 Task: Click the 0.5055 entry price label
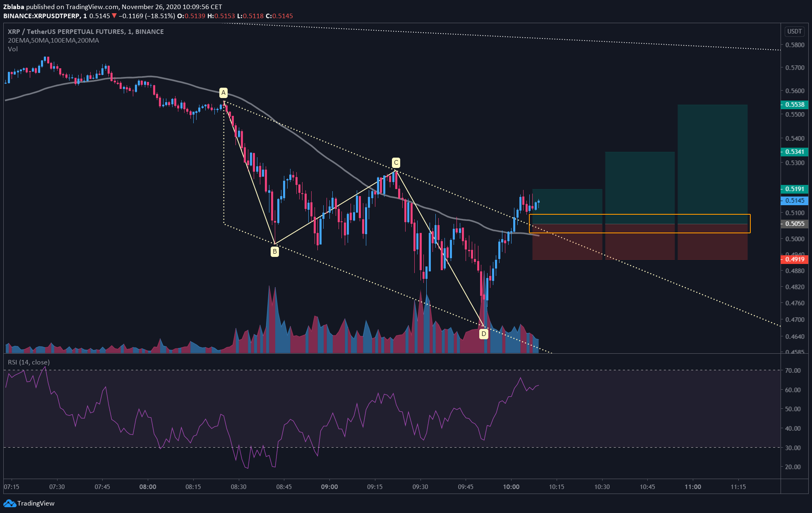(x=795, y=224)
